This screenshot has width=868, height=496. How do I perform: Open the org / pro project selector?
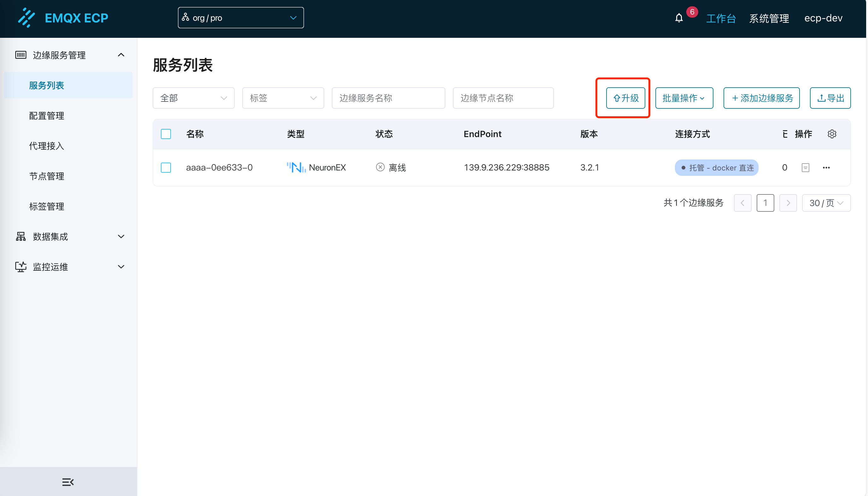241,18
